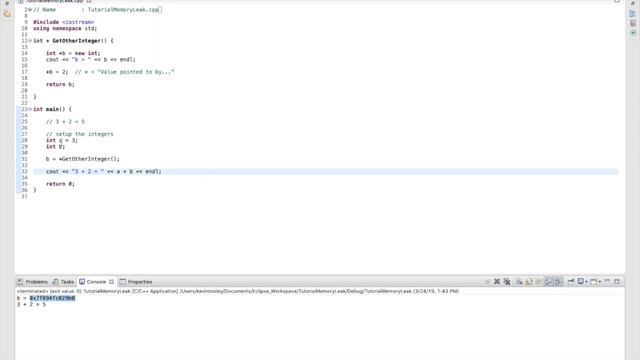
Task: Click the gray icon below the Outline icon
Action: click(x=633, y=23)
